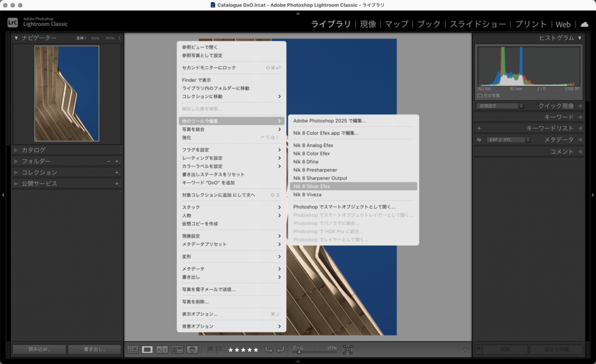Switch to the ブック module
The image size is (596, 364).
point(429,24)
